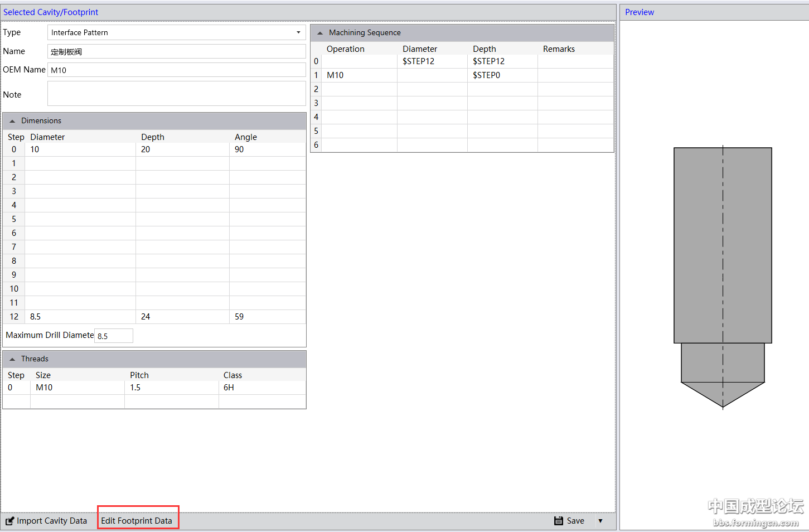Open the Save options dropdown arrow
The height and width of the screenshot is (532, 809).
pyautogui.click(x=600, y=521)
